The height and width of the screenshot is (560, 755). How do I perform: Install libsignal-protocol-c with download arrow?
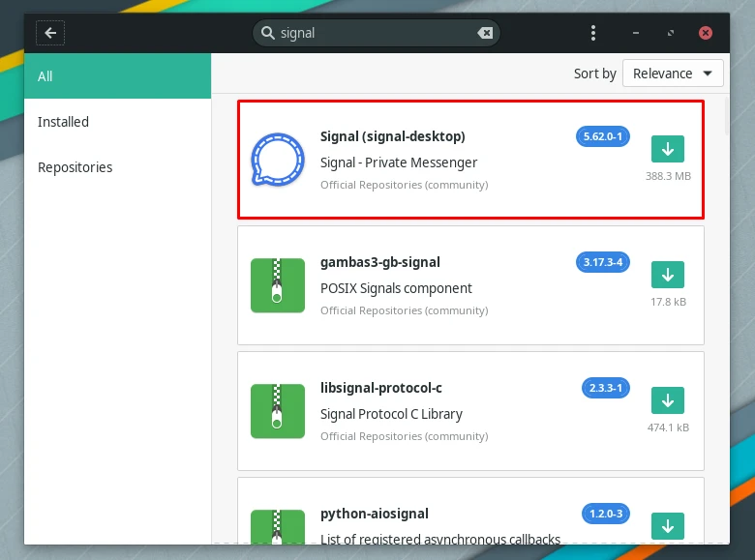pos(667,400)
